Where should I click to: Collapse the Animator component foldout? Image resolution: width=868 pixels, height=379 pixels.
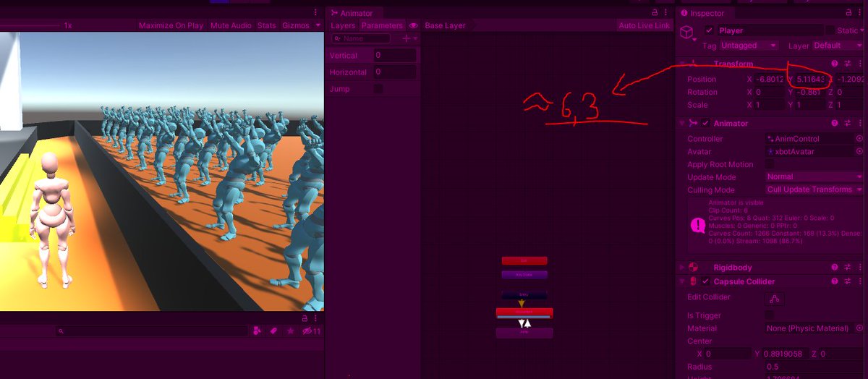pyautogui.click(x=683, y=123)
